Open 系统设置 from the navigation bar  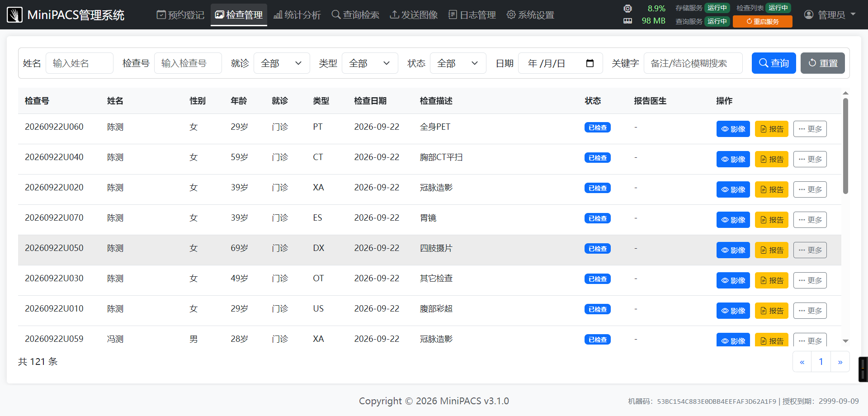(530, 15)
